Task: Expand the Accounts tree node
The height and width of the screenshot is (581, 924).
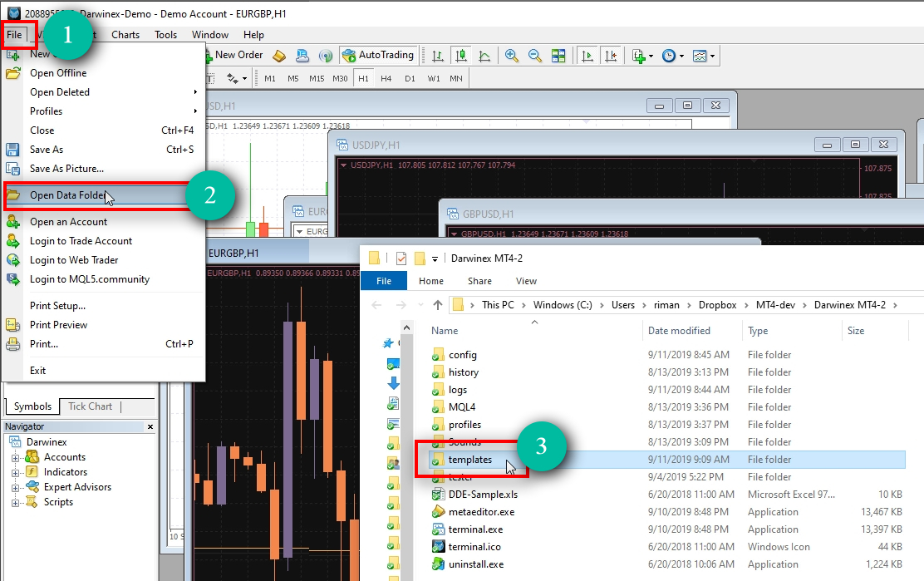Action: click(x=15, y=458)
